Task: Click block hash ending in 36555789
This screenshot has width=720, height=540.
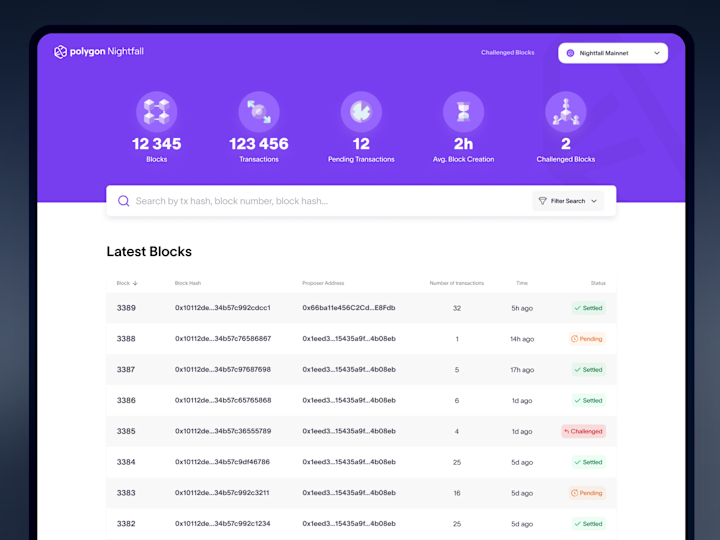Action: coord(223,431)
